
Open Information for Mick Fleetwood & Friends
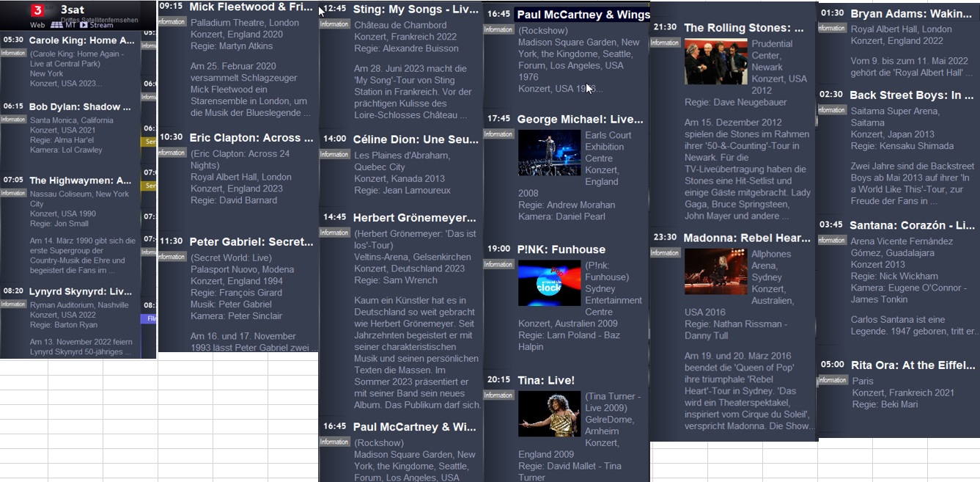pos(172,22)
